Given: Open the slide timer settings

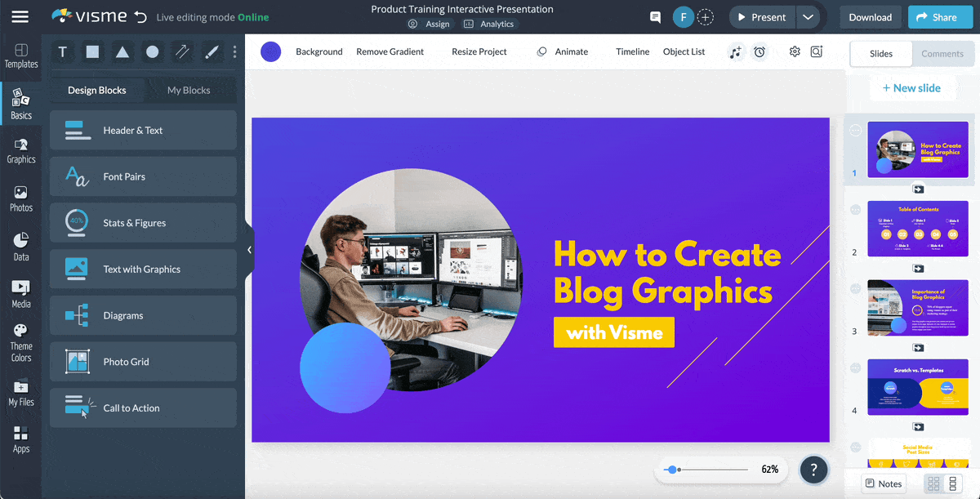Looking at the screenshot, I should tap(759, 51).
